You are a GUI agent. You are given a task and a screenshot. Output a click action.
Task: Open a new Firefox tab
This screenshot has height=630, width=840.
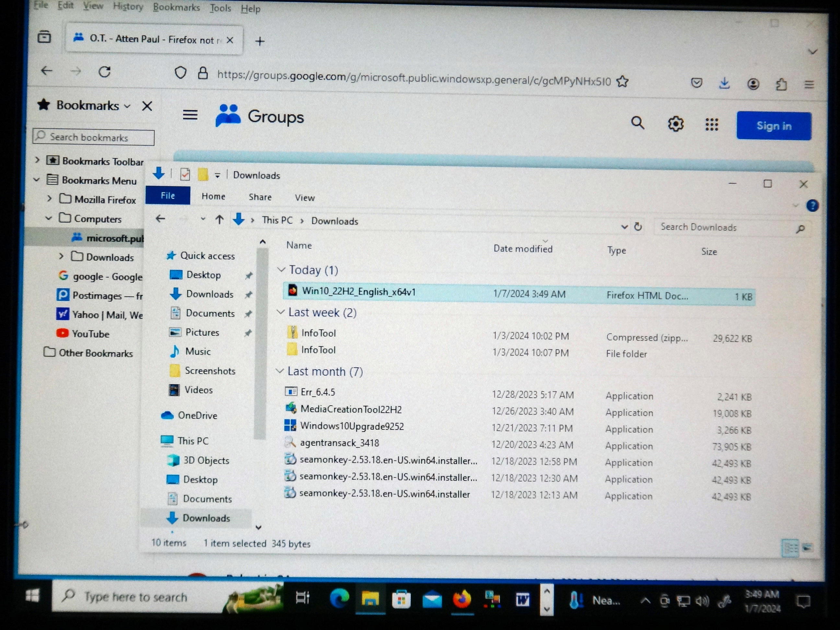(260, 41)
